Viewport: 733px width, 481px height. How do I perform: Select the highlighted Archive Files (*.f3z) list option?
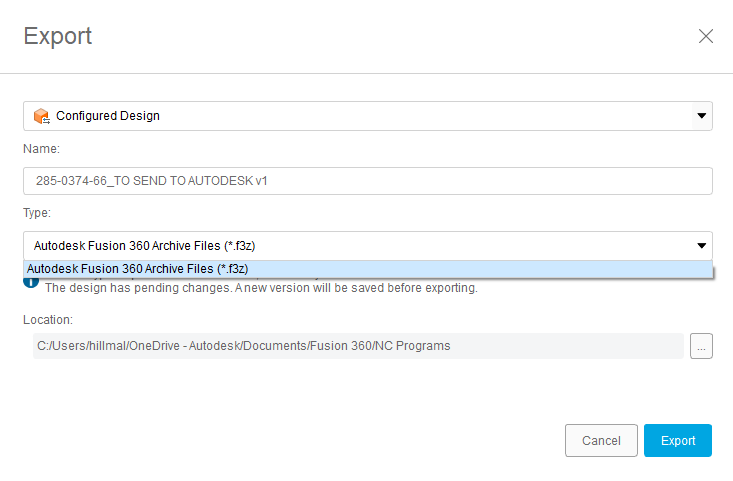pyautogui.click(x=137, y=269)
